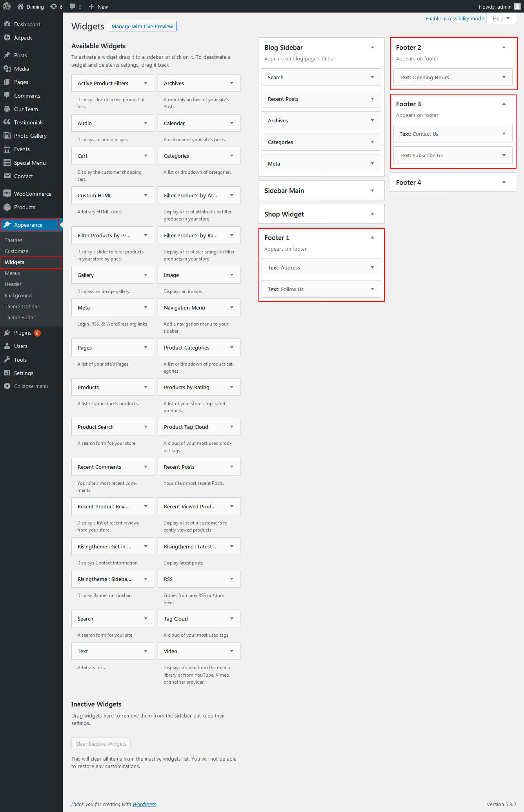Open the Jetpack sidebar icon
The height and width of the screenshot is (812, 524).
coord(7,38)
